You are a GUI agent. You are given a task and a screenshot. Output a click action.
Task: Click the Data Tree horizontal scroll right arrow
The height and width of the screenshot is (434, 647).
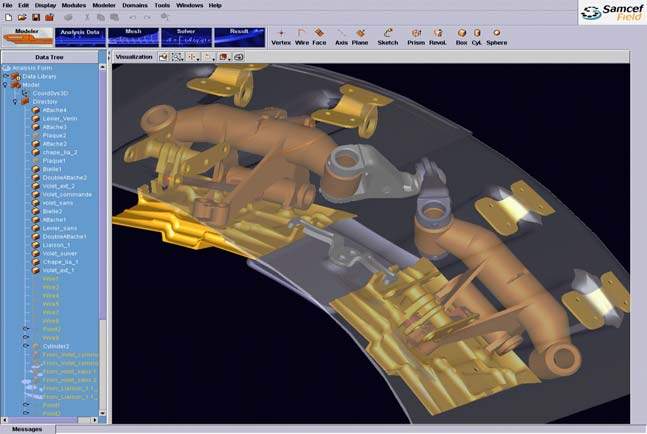pyautogui.click(x=94, y=420)
